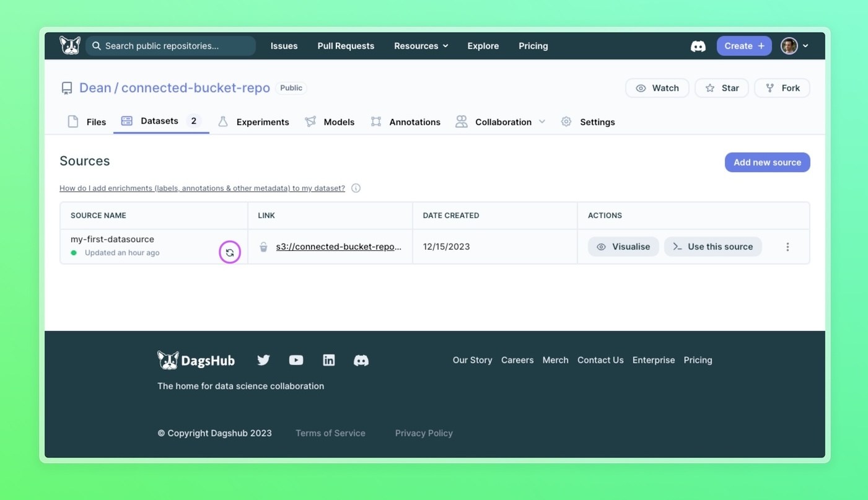This screenshot has width=868, height=500.
Task: Click the DagsHub dog logo in navbar
Action: click(x=70, y=46)
